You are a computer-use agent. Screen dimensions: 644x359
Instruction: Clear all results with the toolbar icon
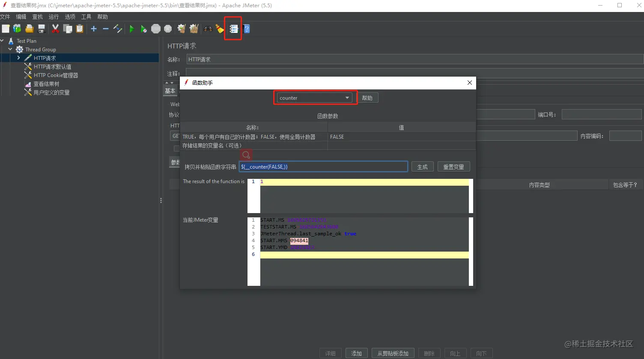[x=194, y=29]
